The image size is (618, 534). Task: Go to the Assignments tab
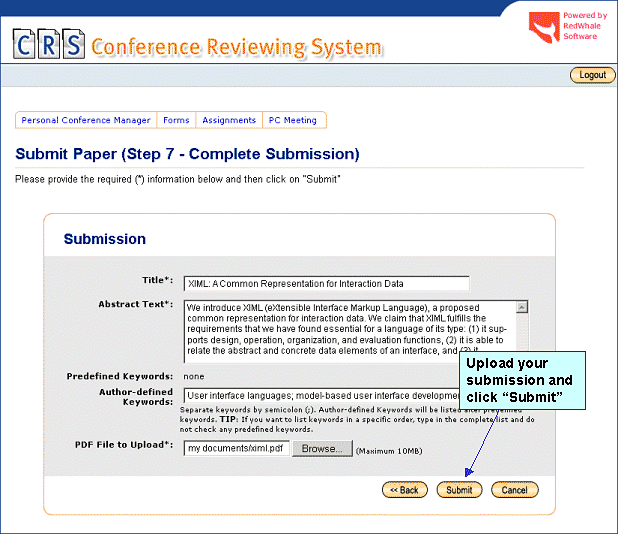[229, 120]
